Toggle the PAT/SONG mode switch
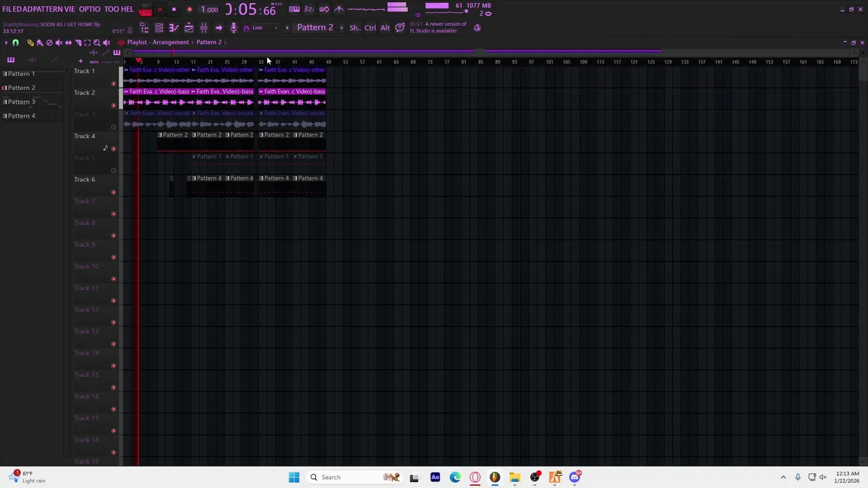Viewport: 868px width, 488px height. (x=145, y=9)
